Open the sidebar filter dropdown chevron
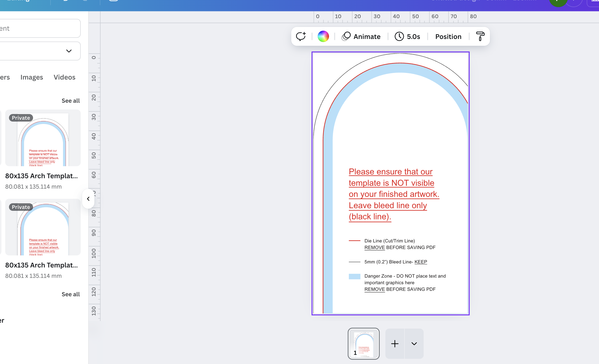 pos(69,51)
